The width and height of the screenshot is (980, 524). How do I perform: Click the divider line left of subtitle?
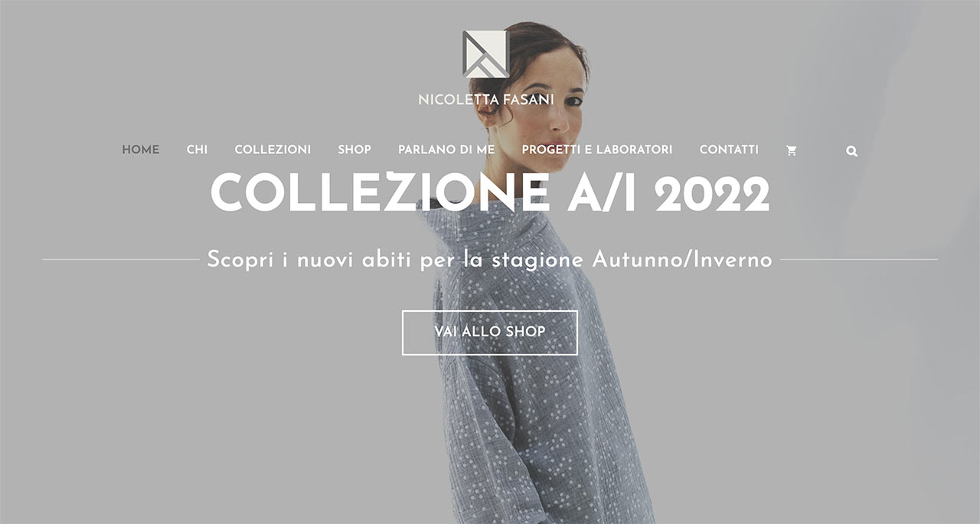[x=120, y=260]
